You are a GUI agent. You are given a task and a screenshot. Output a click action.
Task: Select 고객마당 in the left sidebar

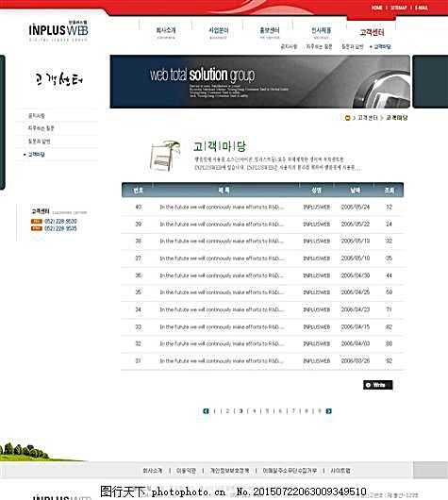point(37,155)
